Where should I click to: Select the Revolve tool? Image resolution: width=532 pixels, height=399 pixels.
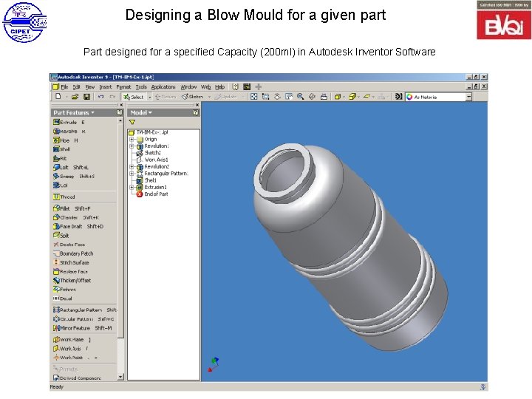pos(69,132)
